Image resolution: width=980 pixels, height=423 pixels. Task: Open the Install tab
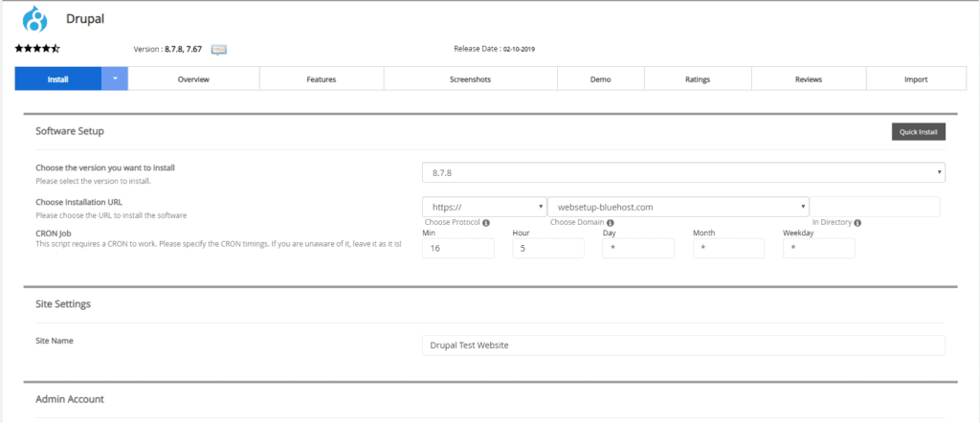click(x=58, y=79)
